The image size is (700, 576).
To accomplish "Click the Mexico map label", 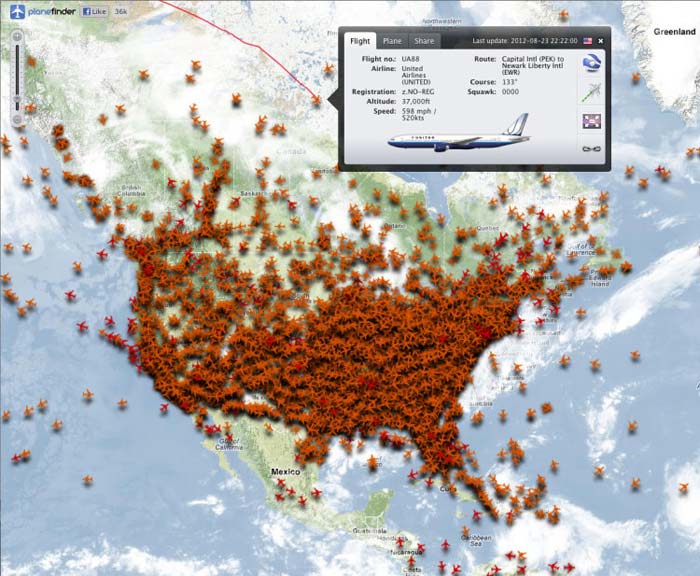I will [x=286, y=472].
